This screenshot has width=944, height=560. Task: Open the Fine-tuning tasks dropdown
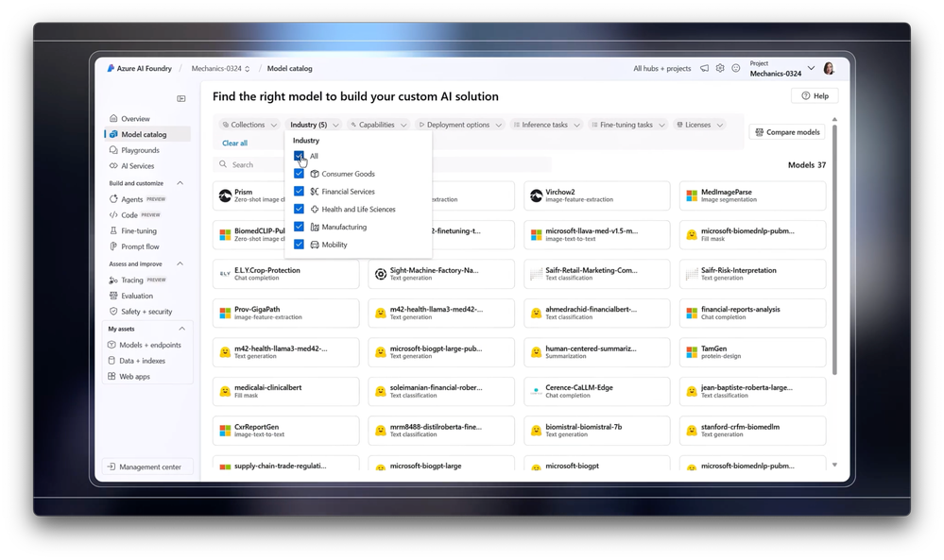point(628,125)
